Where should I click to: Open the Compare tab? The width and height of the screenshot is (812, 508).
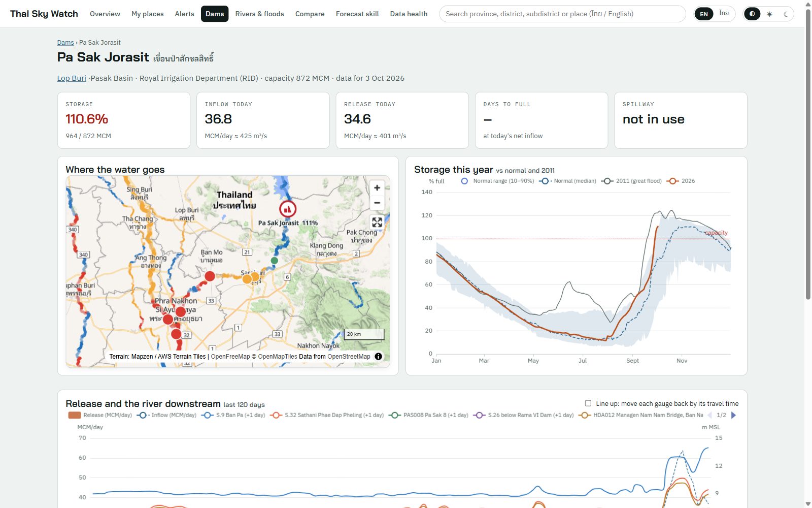(310, 14)
